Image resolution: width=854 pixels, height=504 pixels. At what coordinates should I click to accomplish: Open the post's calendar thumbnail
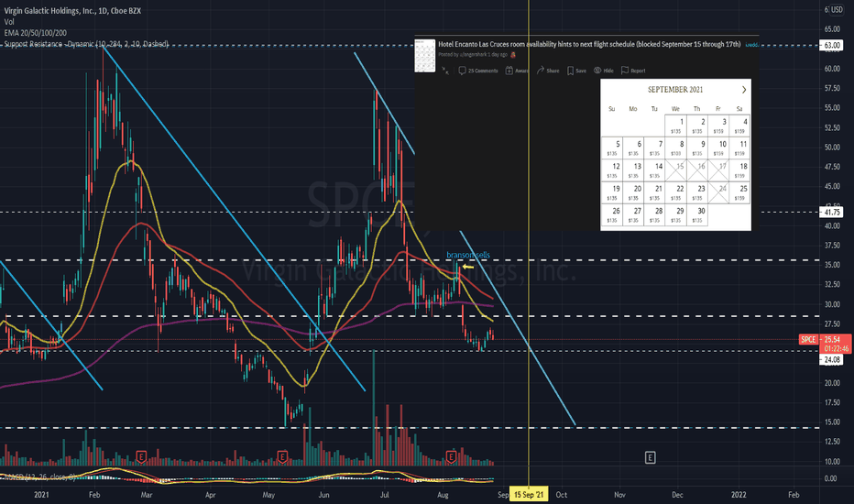425,56
